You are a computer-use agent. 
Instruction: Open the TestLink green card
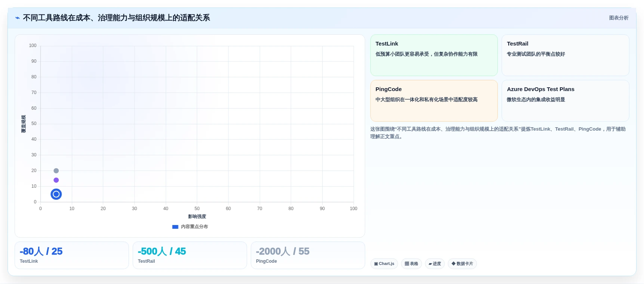(x=434, y=55)
